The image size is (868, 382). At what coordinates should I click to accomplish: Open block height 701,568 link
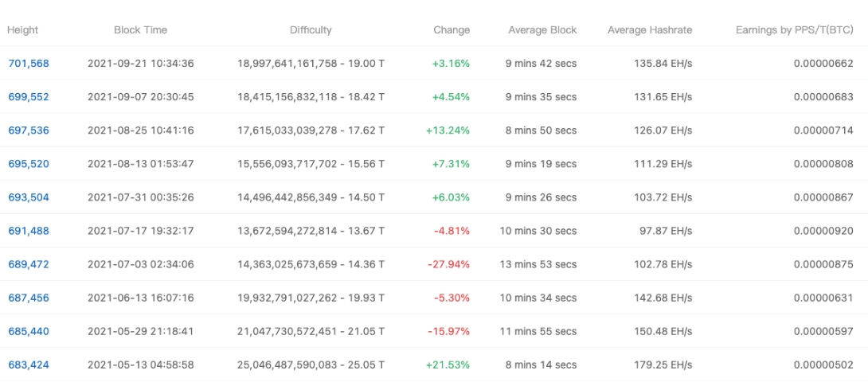tap(29, 64)
